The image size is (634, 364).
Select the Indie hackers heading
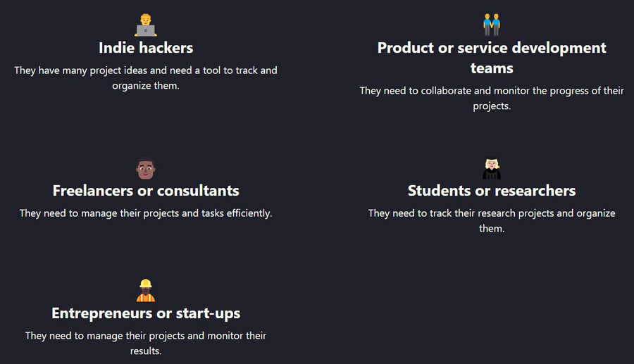pyautogui.click(x=146, y=48)
